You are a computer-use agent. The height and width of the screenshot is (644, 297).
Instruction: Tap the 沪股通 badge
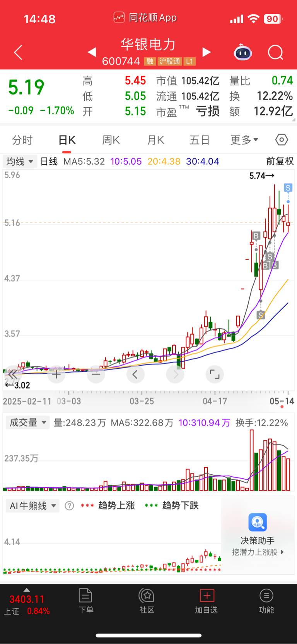point(170,62)
